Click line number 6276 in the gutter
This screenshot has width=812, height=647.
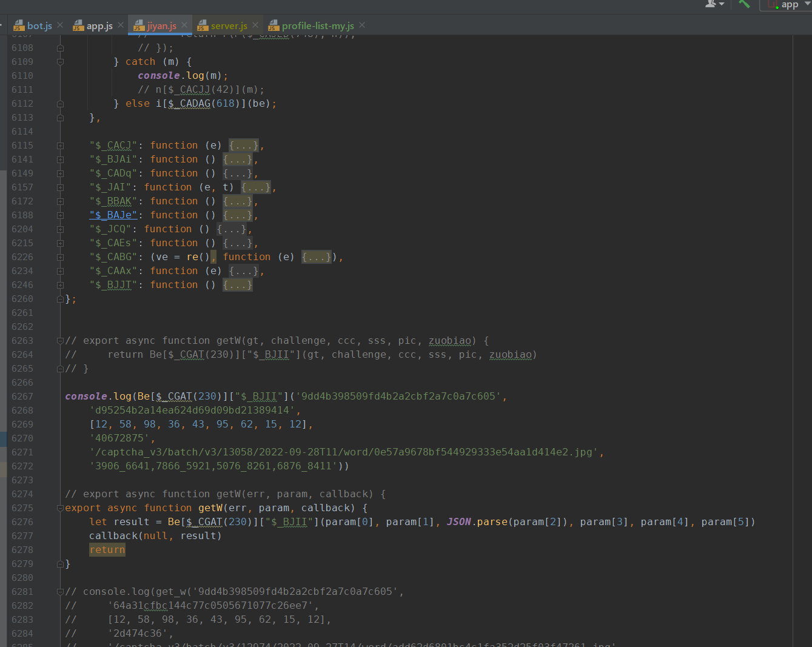(x=22, y=522)
